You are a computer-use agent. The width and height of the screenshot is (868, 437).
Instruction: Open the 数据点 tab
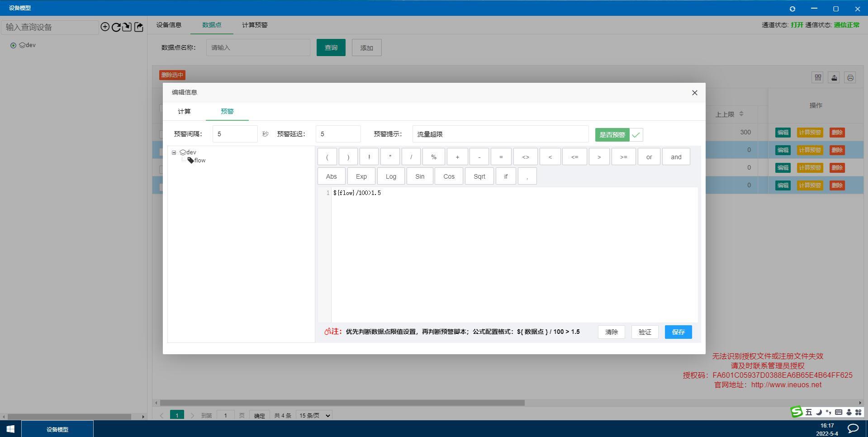click(212, 25)
